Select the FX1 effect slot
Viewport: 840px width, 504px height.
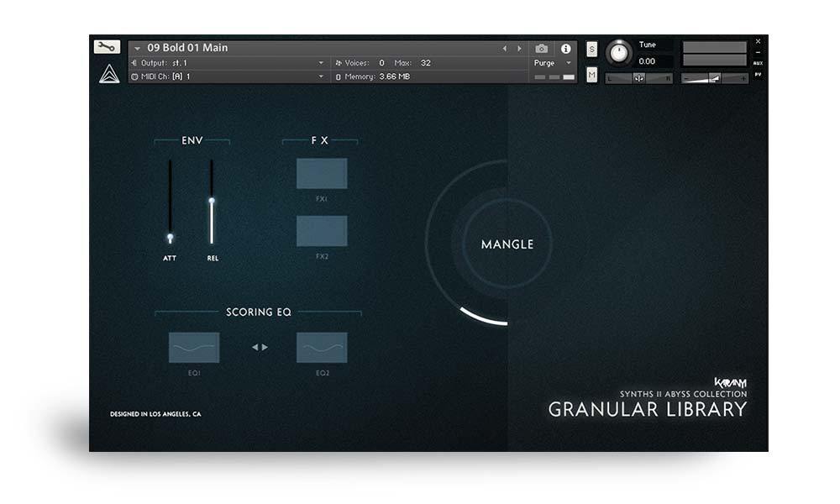click(x=321, y=173)
